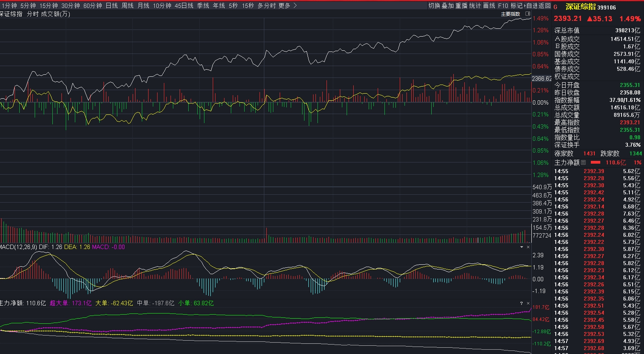Close the 主力净额 fund flow panel
The image size is (644, 354).
pos(528,303)
